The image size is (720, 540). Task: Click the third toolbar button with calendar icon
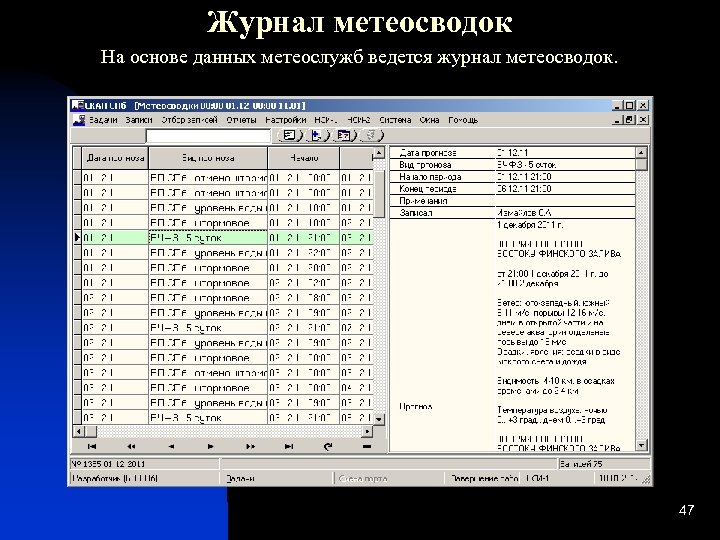pyautogui.click(x=344, y=135)
